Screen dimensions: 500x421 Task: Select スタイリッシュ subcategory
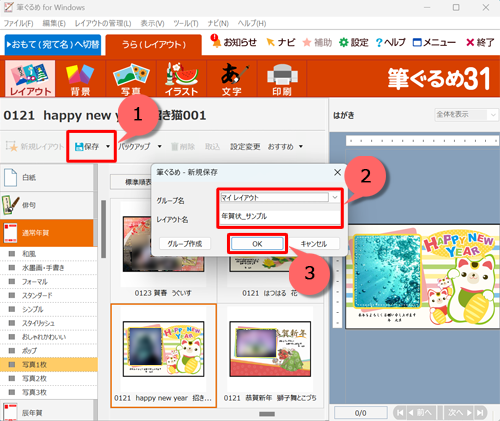pos(49,323)
